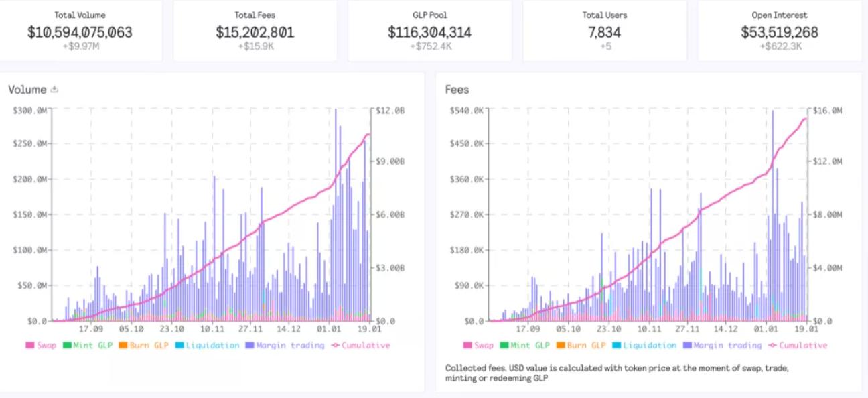Click the tallest bar in Volume chart
This screenshot has height=398, width=868.
pos(336,214)
